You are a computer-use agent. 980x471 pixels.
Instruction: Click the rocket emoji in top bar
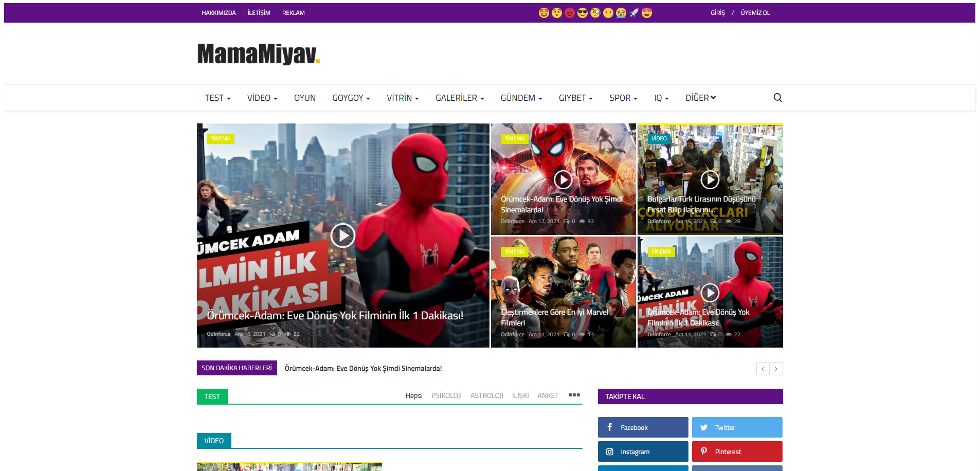pos(633,13)
